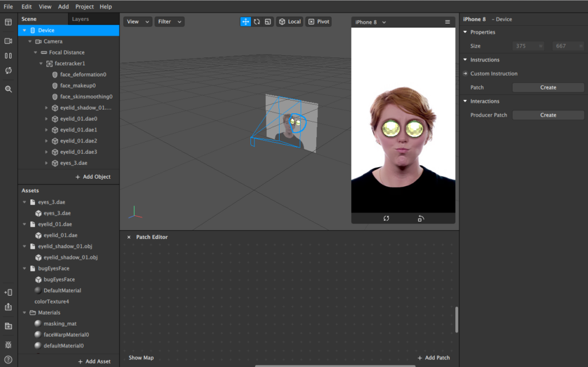Click the simulator restart icon below preview

click(386, 218)
